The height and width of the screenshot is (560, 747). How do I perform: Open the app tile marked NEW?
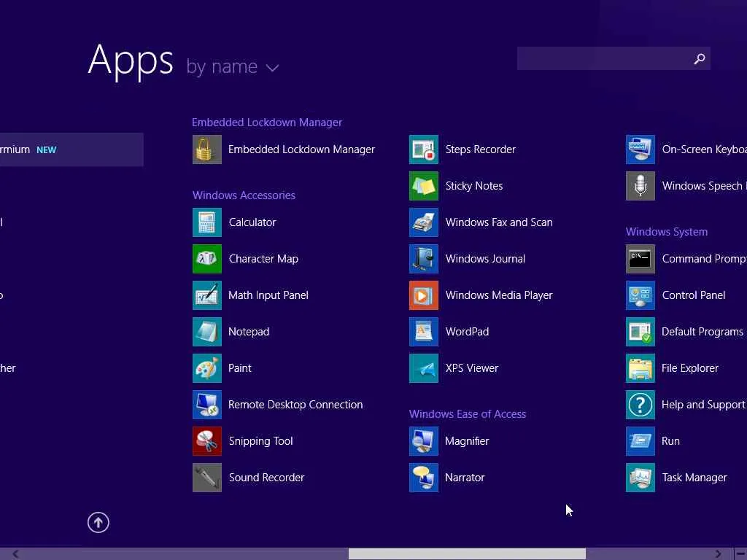click(x=71, y=149)
